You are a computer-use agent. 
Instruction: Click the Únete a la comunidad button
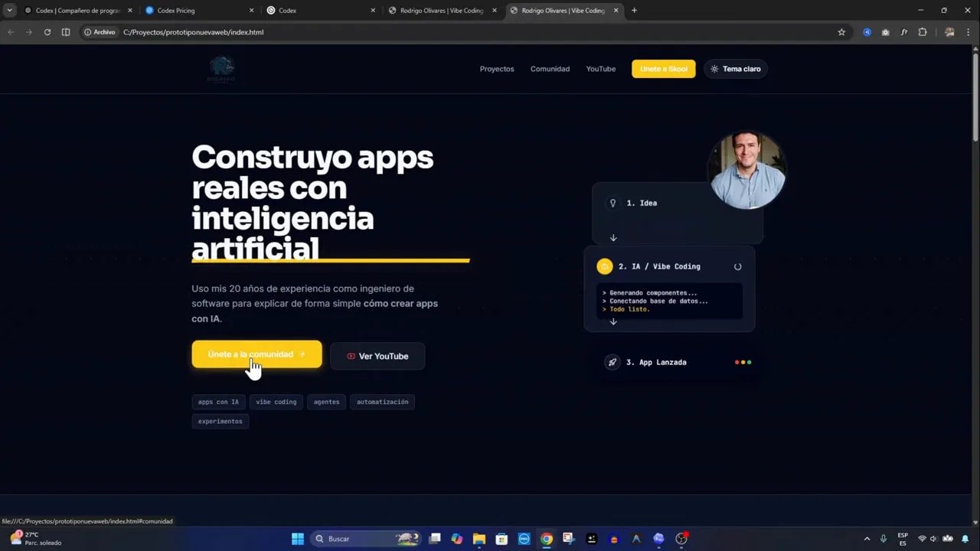click(256, 354)
